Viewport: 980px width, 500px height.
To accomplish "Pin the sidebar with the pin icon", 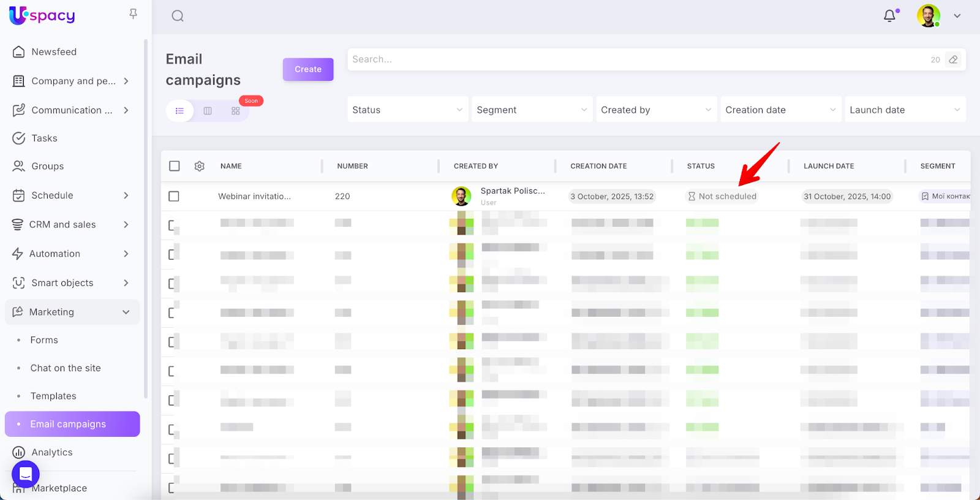I will tap(133, 13).
